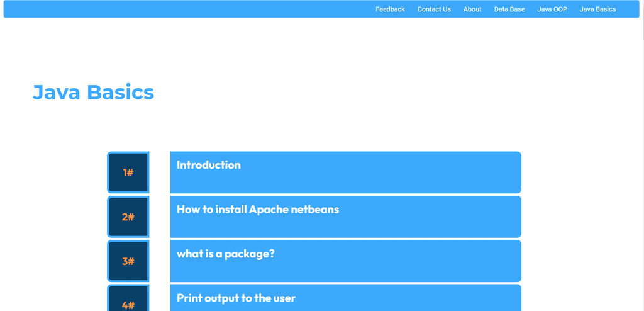The height and width of the screenshot is (311, 644).
Task: Click empty left area of blue navbar
Action: [185, 9]
